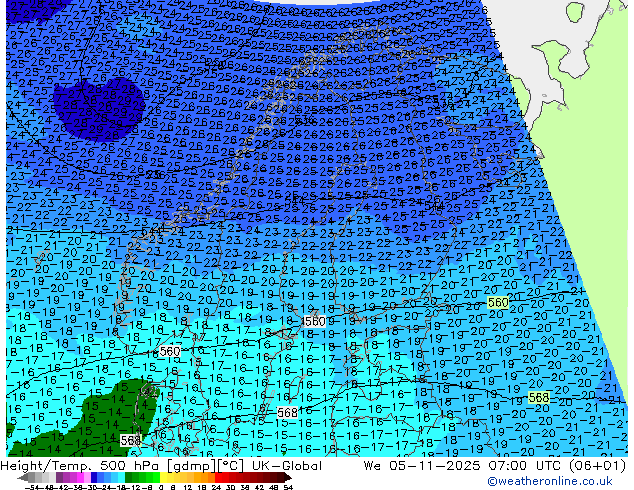Click the dark green swatch in legend
This screenshot has width=634, height=490.
coord(129,477)
